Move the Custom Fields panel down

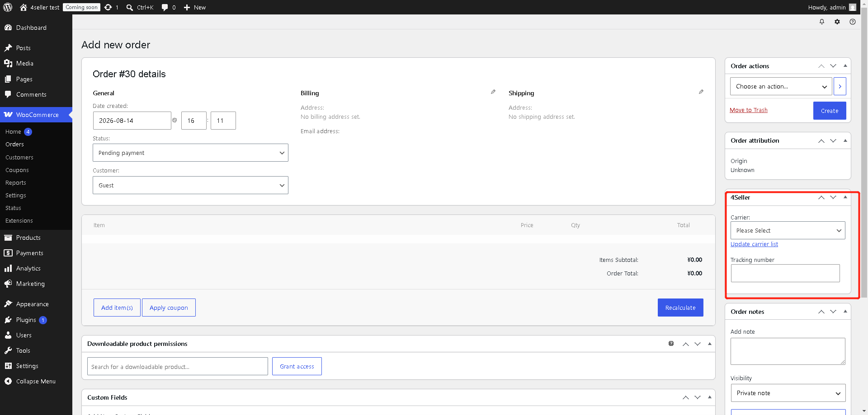pos(698,397)
